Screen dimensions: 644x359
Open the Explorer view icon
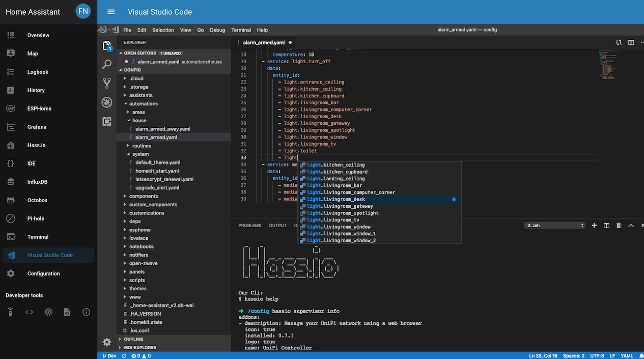(x=107, y=46)
